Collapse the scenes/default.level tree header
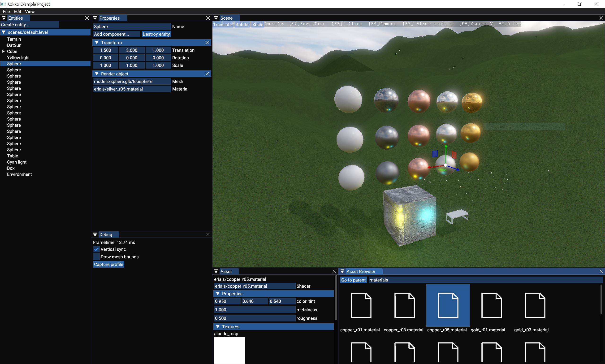605x364 pixels. pos(4,32)
